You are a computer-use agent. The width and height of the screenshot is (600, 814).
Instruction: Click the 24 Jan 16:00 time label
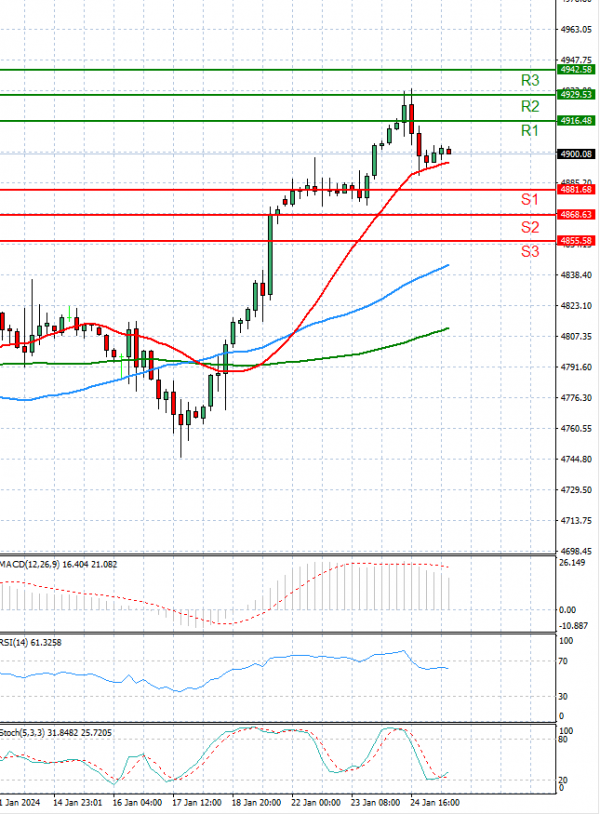(x=434, y=803)
